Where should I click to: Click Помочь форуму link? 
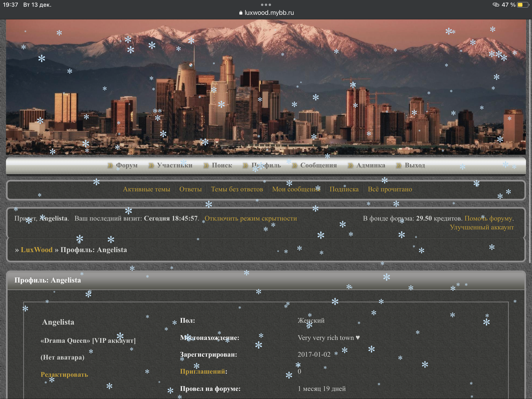488,218
